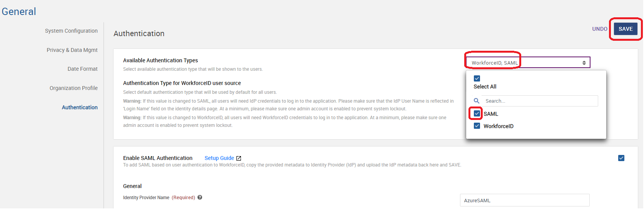Click the UNDO link
This screenshot has width=644, height=223.
(x=600, y=29)
